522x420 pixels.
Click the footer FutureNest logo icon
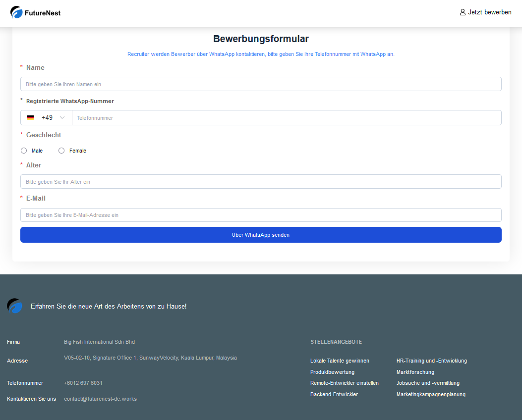(15, 306)
